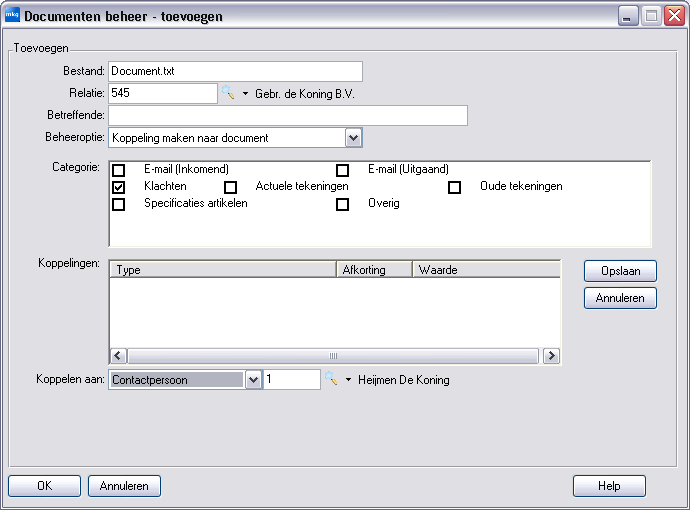Open the dropdown arrow beside Heijmen De Koning

[349, 379]
